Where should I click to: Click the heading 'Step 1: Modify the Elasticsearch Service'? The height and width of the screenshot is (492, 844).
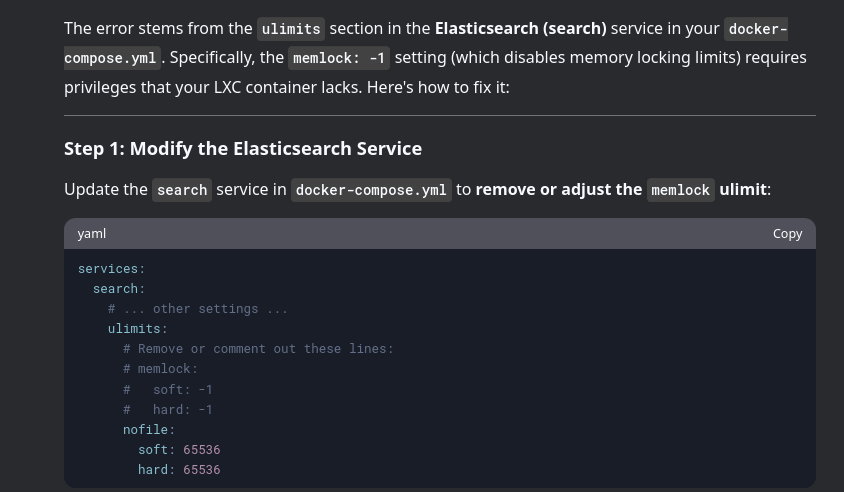point(243,149)
